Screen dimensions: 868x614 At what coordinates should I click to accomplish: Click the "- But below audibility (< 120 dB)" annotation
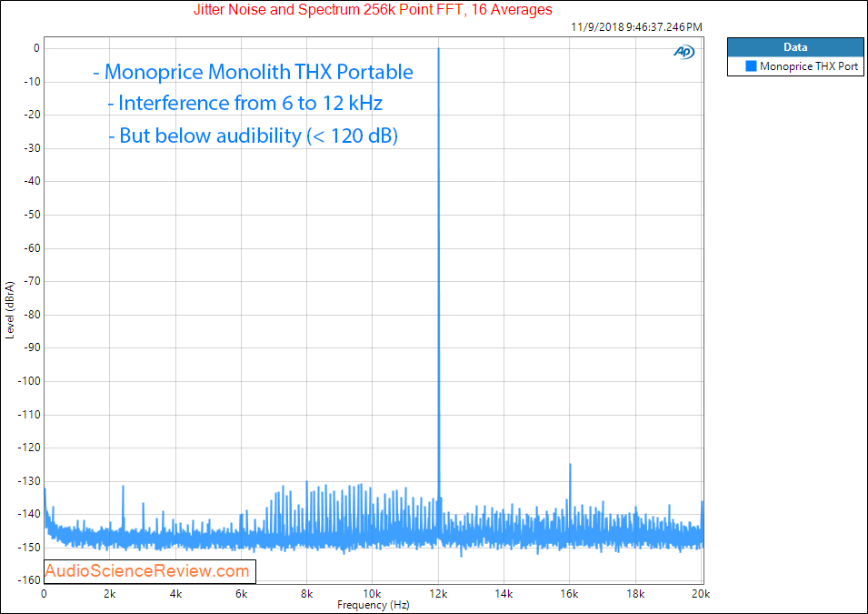[x=253, y=136]
